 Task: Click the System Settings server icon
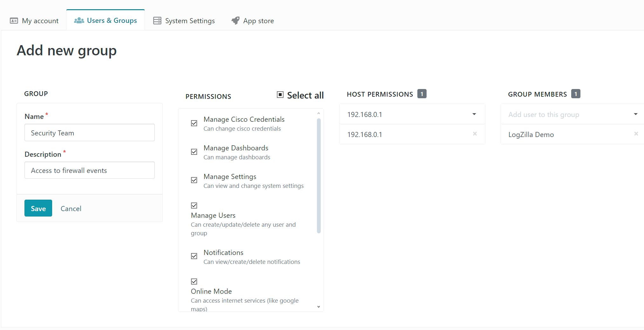157,20
